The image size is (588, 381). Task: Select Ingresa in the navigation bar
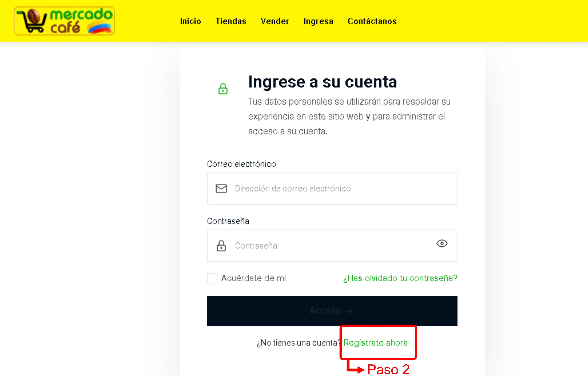click(x=318, y=21)
